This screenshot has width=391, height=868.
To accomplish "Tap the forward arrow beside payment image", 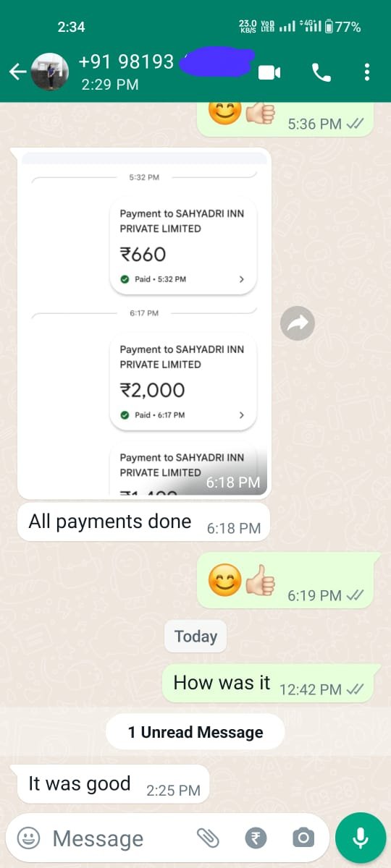I will pos(298,323).
